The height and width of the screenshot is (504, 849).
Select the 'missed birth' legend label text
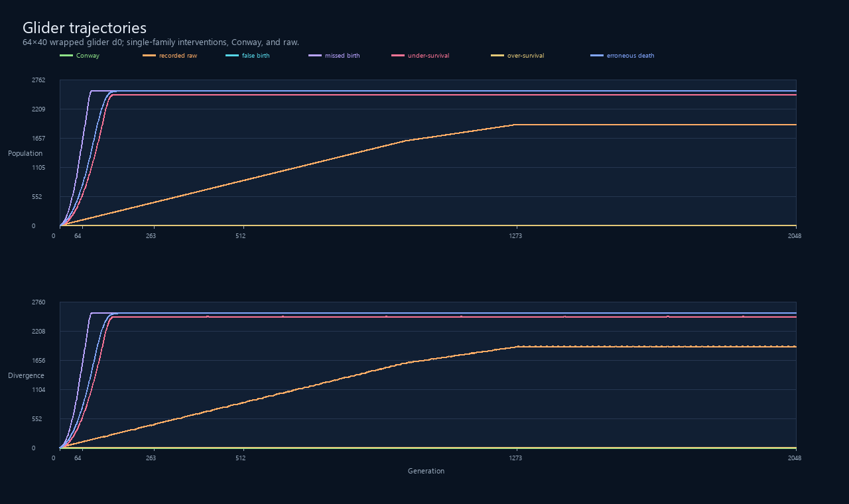click(x=342, y=56)
